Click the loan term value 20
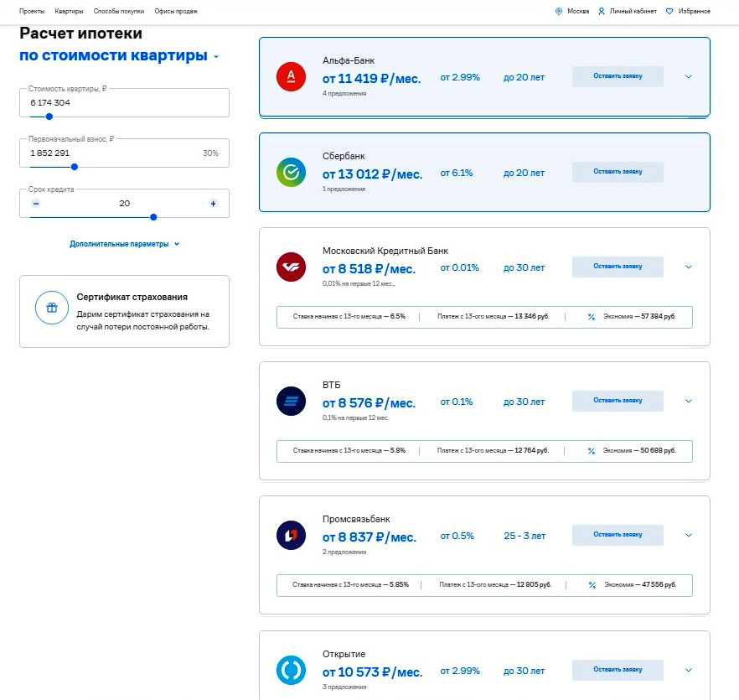739x700 pixels. coord(124,204)
